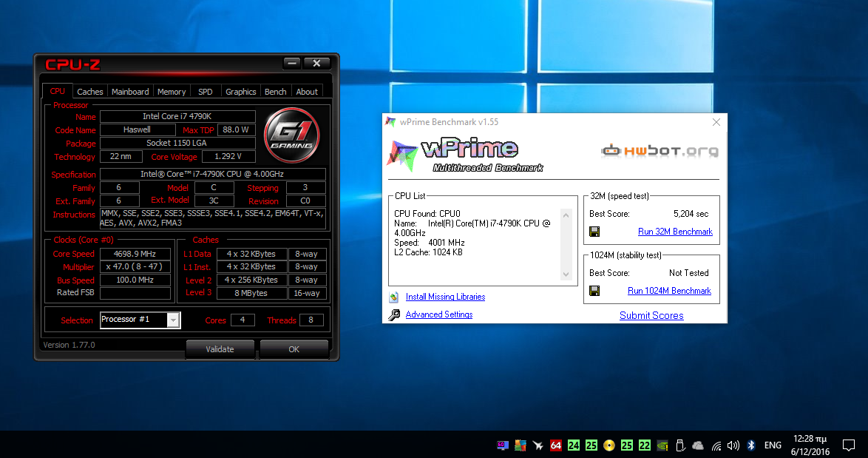This screenshot has width=868, height=458.
Task: Click the 'Version 1.77.0' label
Action: coord(69,345)
